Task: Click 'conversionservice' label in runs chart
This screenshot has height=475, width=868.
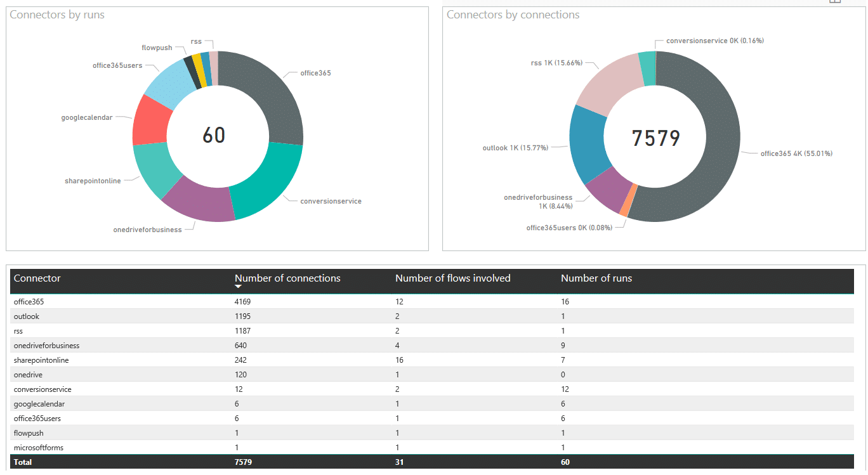Action: (x=331, y=201)
